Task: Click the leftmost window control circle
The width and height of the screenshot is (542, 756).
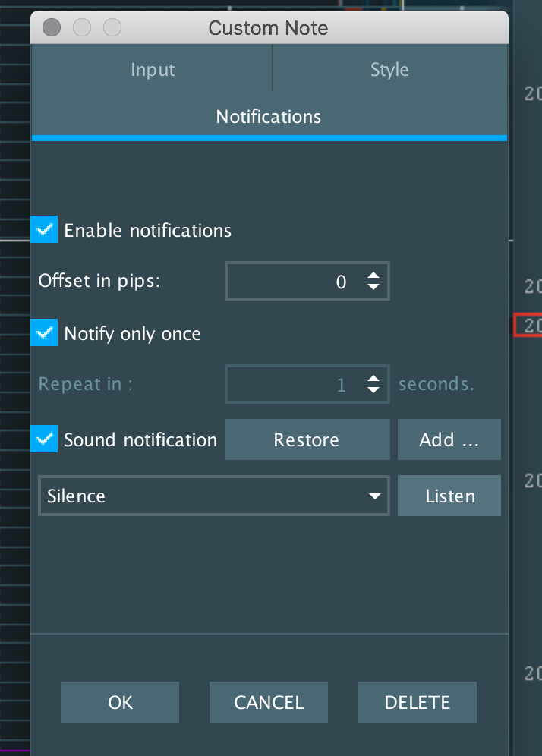Action: pyautogui.click(x=52, y=27)
